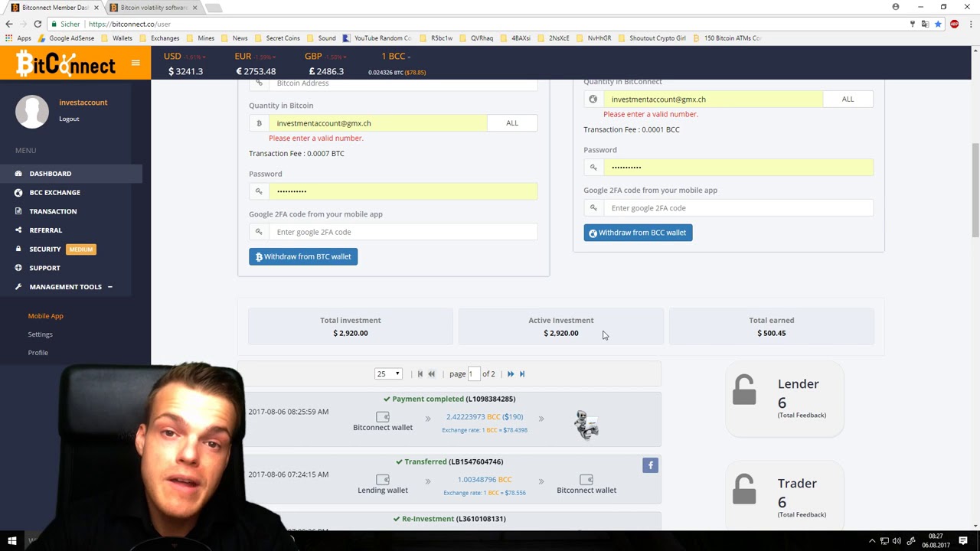980x551 pixels.
Task: Click the Trader unlocked padlock icon
Action: point(744,490)
